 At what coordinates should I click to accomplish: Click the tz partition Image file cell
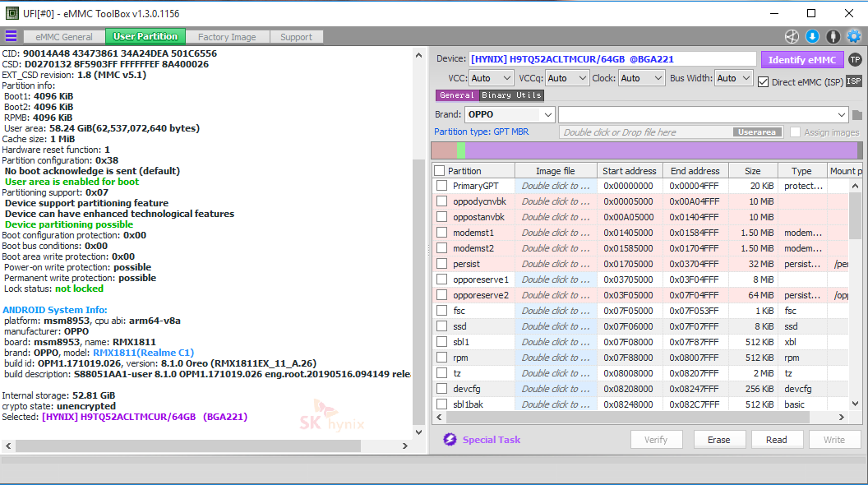tap(556, 373)
